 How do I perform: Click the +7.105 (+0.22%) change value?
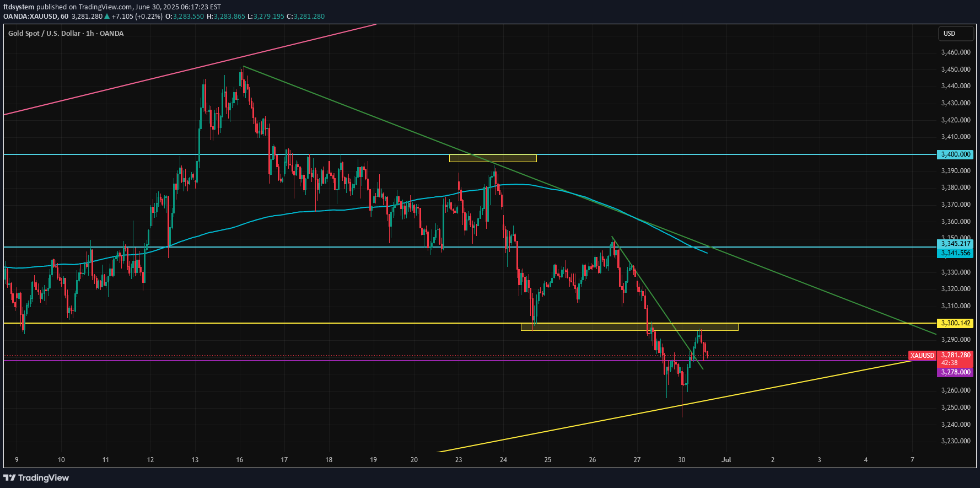coord(137,17)
